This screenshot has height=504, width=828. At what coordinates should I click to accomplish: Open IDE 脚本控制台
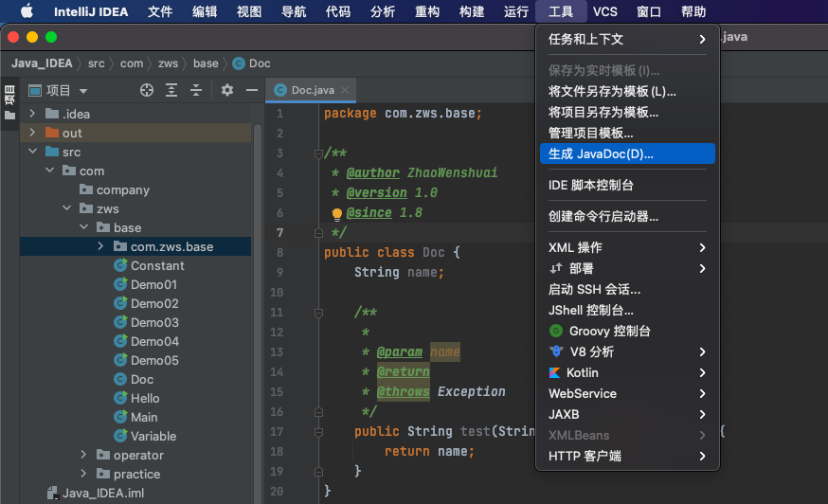pyautogui.click(x=627, y=185)
